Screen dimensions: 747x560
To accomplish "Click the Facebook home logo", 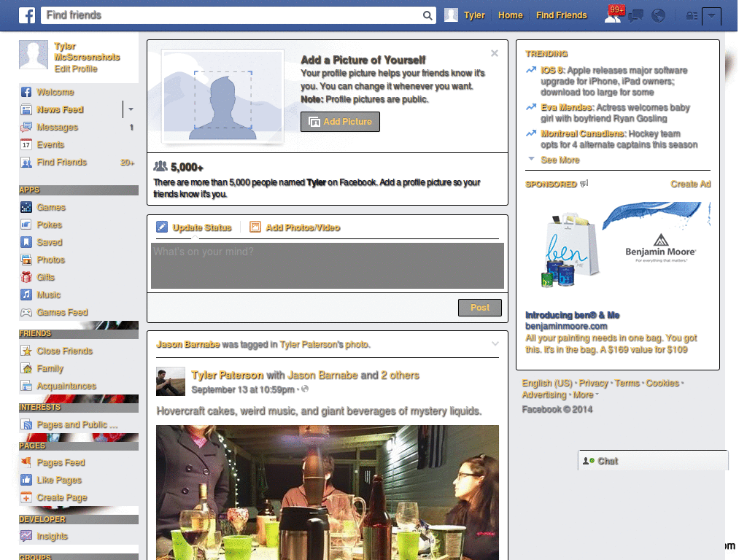I will (x=26, y=15).
